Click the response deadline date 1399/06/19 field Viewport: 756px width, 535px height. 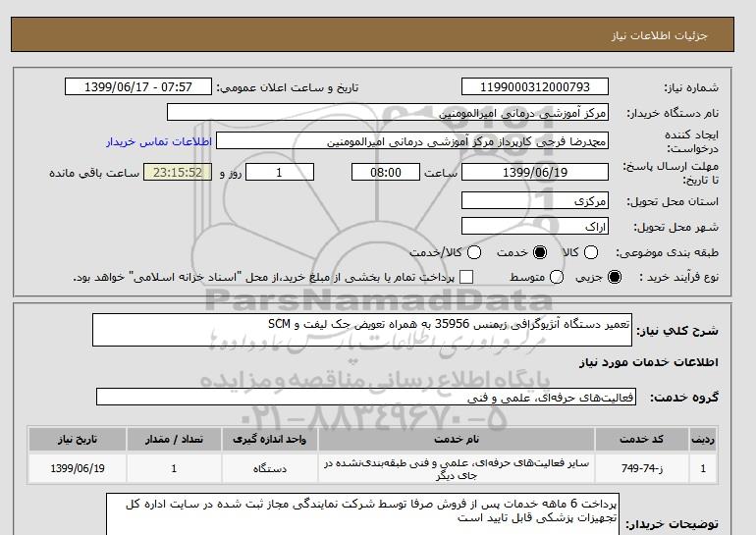(x=535, y=172)
